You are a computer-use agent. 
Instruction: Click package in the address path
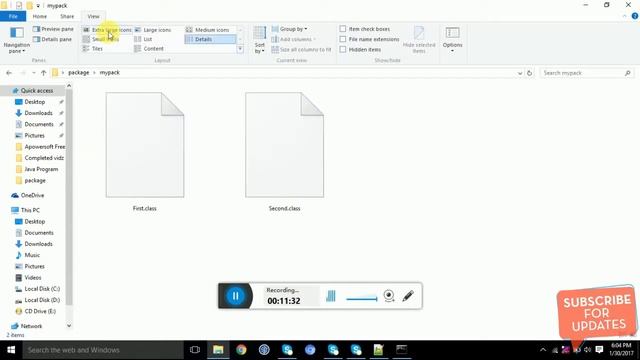point(78,73)
